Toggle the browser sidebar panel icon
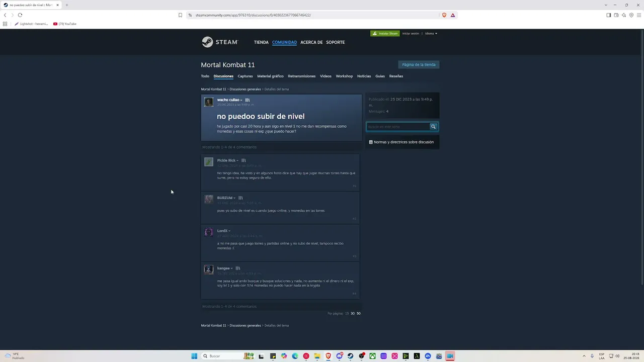The height and width of the screenshot is (362, 644). click(x=609, y=15)
